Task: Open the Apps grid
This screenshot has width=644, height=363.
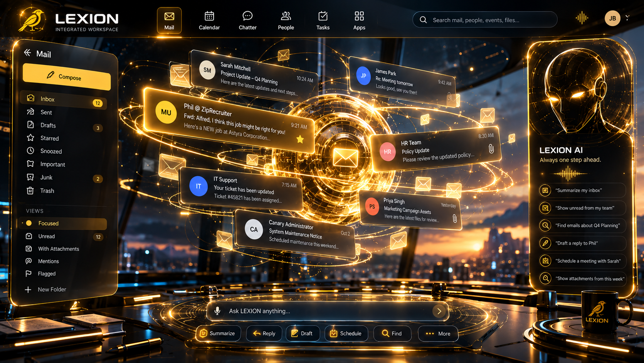Action: [359, 21]
